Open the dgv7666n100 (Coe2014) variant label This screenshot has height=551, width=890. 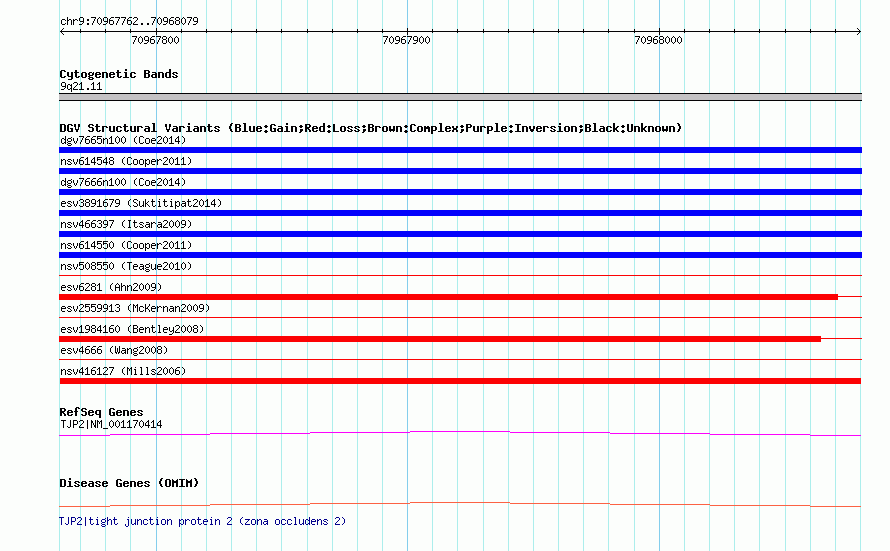coord(123,182)
